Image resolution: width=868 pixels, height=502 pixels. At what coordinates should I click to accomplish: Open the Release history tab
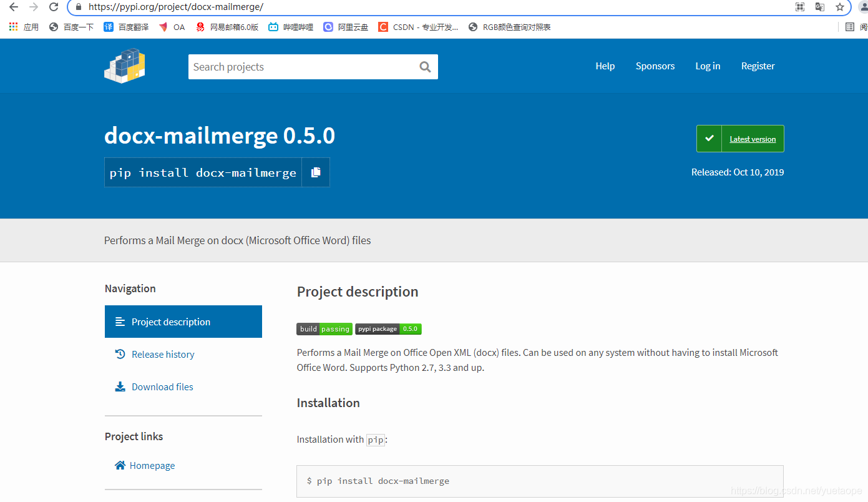(163, 354)
